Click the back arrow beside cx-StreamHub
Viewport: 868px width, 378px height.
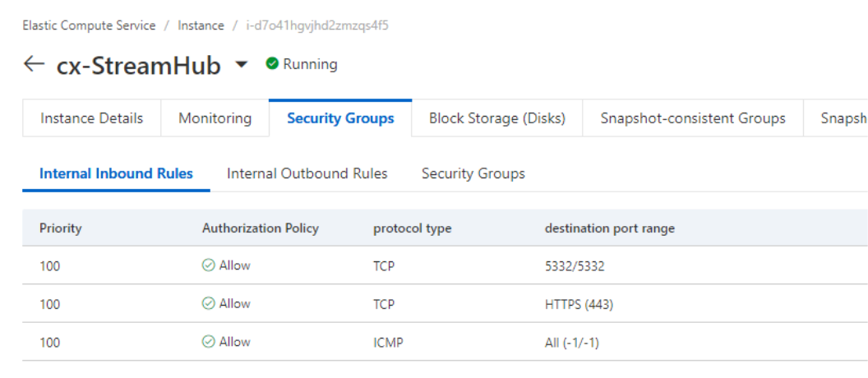pyautogui.click(x=34, y=64)
